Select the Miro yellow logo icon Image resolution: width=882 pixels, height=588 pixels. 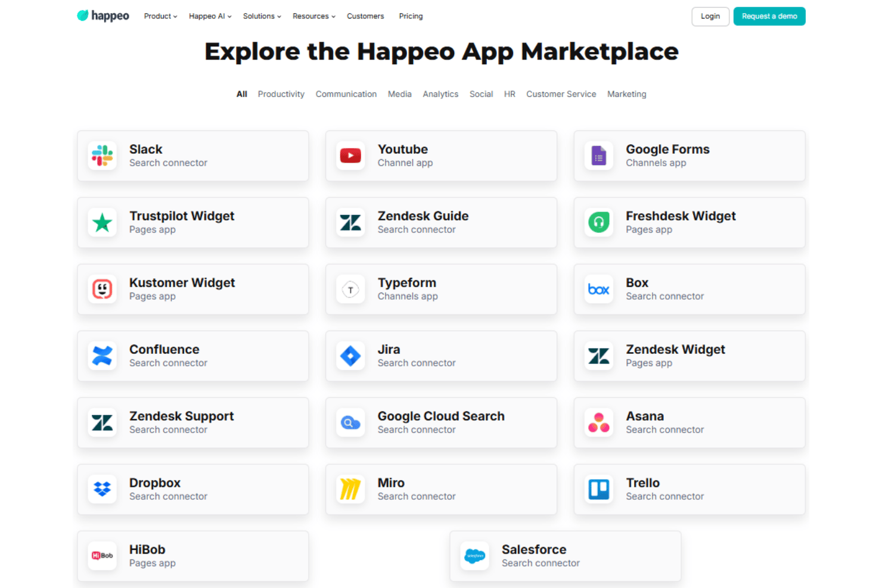coord(350,489)
